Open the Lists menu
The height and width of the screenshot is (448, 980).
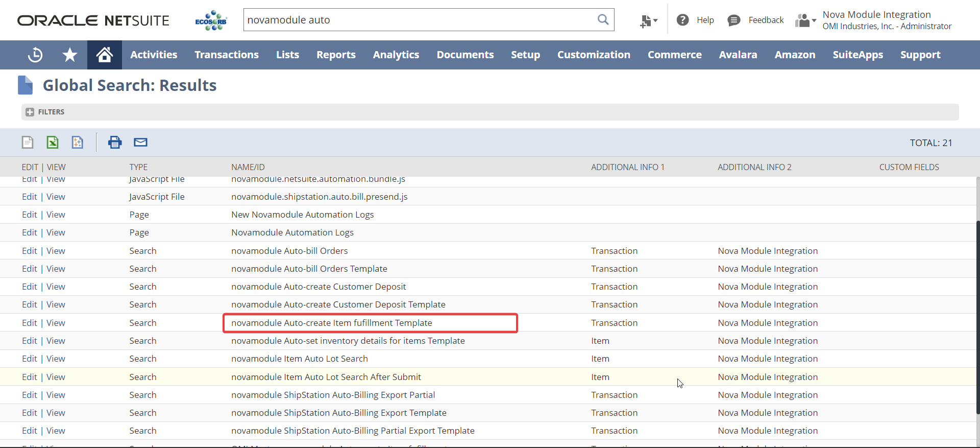[288, 55]
